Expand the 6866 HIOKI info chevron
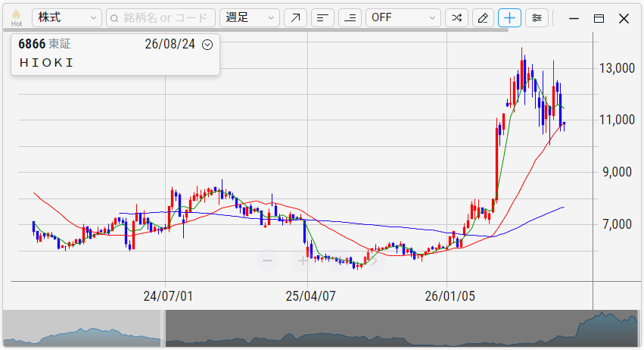 coord(207,45)
